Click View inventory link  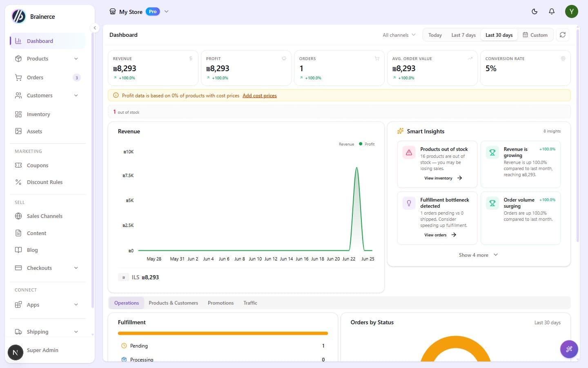click(443, 178)
